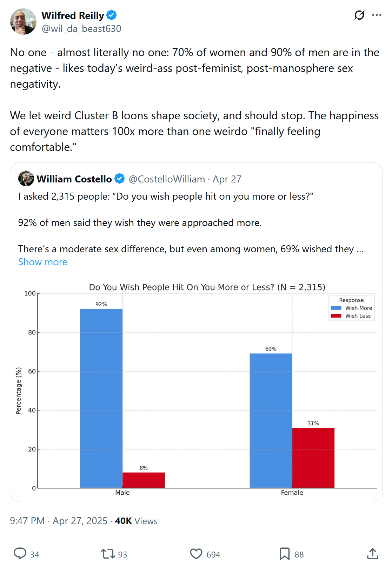
Task: Open the three-dot more options menu
Action: (377, 15)
